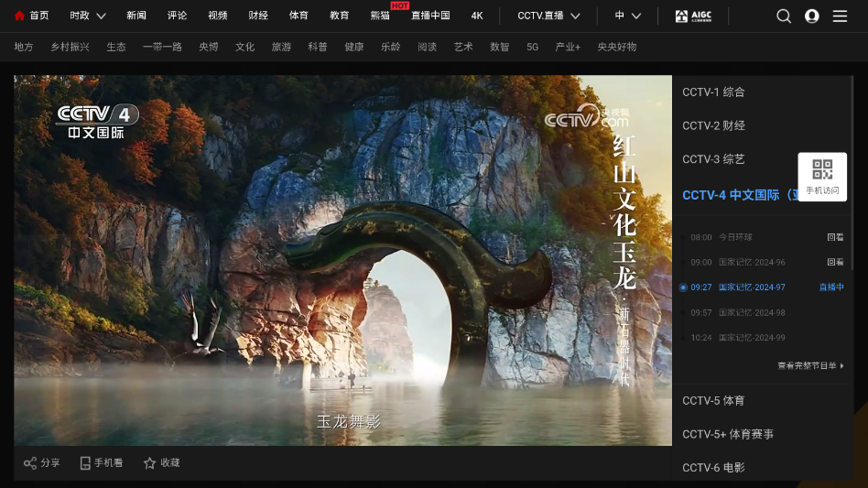
Task: Select the 09:27 live program radio marker
Action: (683, 287)
